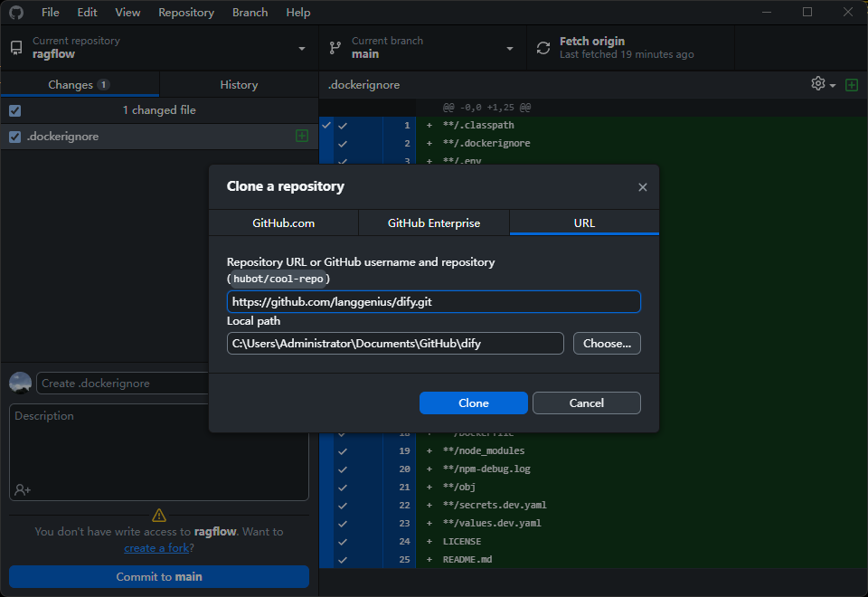Expand the Current branch dropdown

509,49
